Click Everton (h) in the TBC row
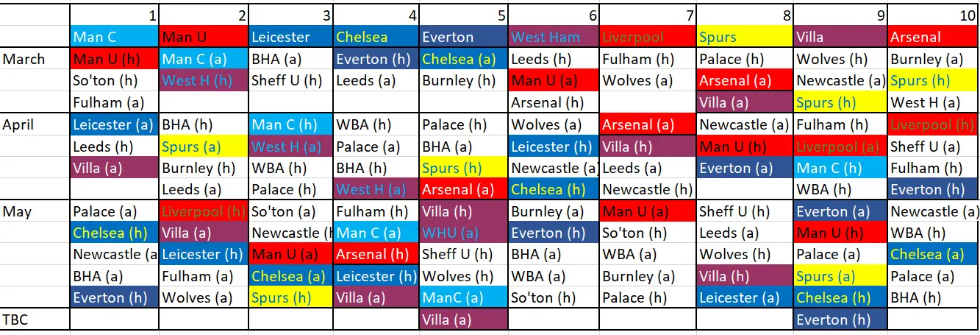The height and width of the screenshot is (335, 980). pos(840,320)
